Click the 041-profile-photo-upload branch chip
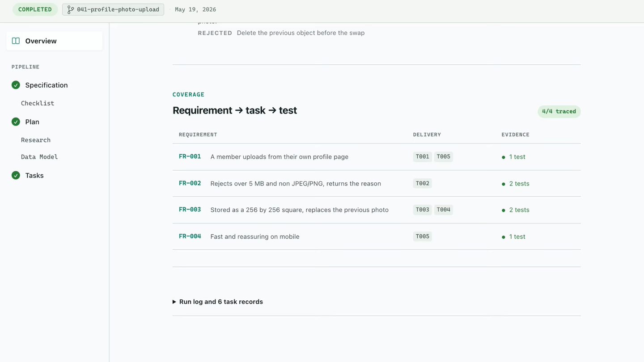This screenshot has height=362, width=644. 113,9
